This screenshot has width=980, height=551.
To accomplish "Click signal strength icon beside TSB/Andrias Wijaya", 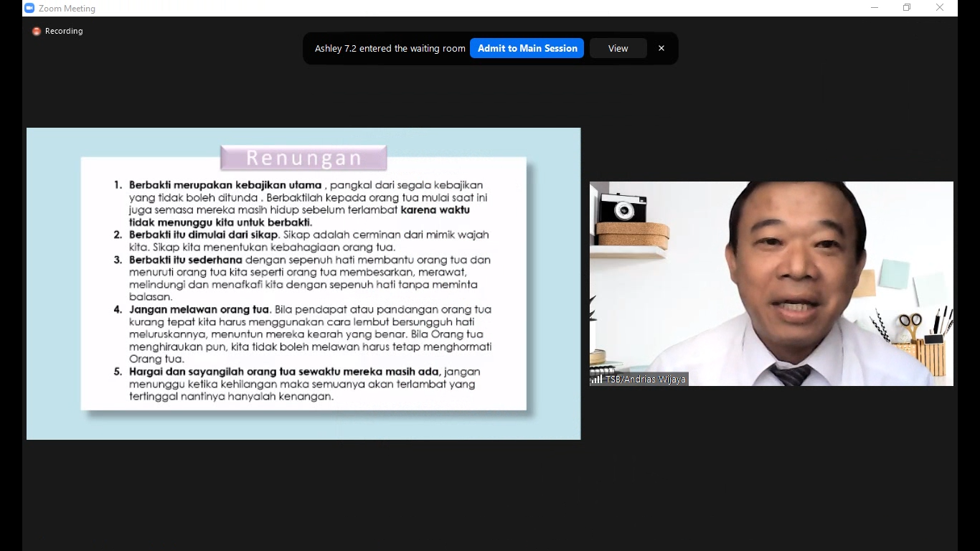I will (596, 380).
